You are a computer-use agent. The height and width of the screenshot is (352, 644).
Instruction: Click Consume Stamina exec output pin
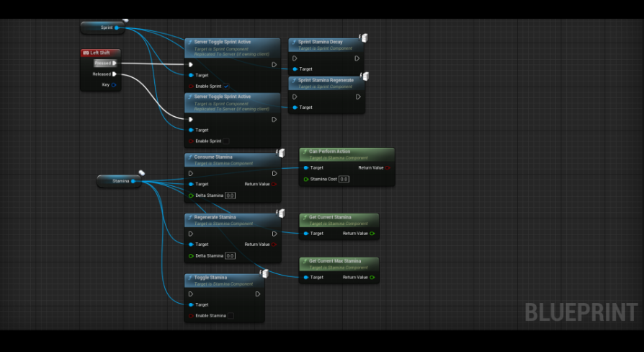[274, 174]
